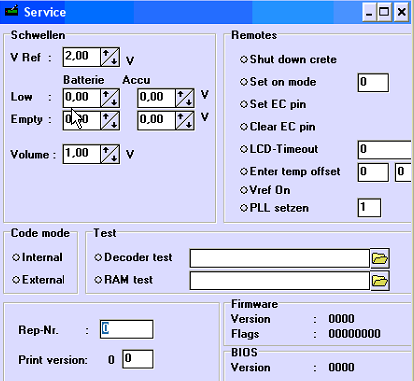Screen dimensions: 414x381
Task: Choose Internal code mode
Action: (x=37, y=257)
